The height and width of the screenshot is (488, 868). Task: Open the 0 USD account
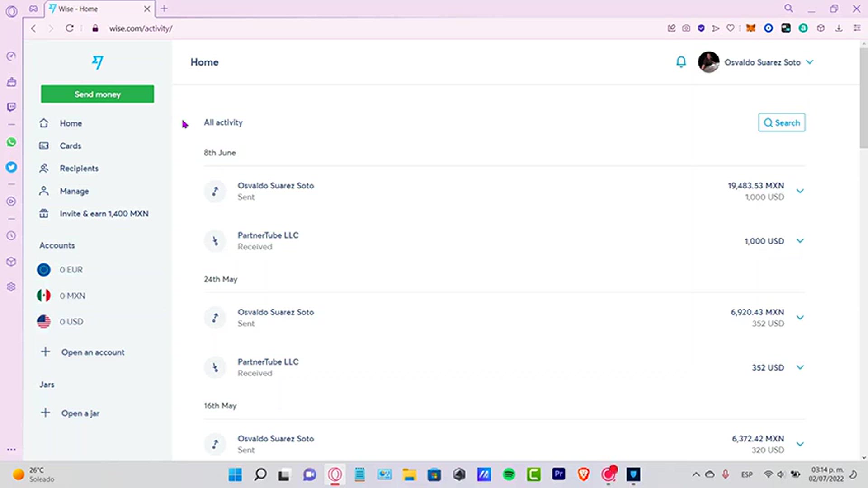click(x=71, y=322)
